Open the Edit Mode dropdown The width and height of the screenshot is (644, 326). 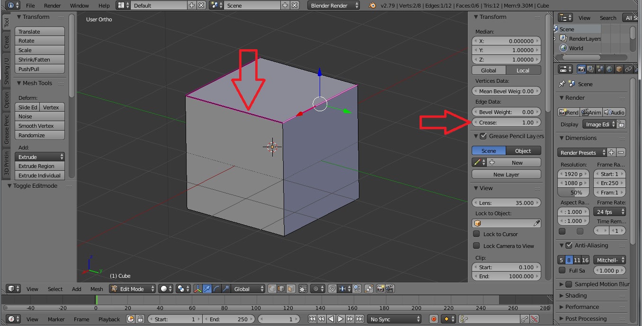[133, 289]
